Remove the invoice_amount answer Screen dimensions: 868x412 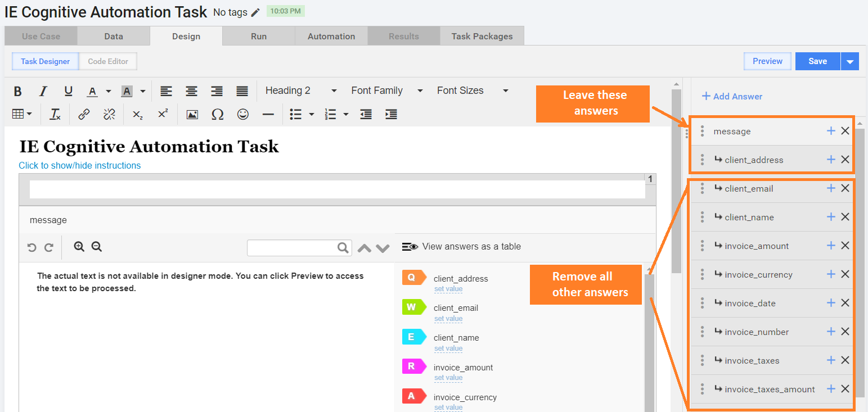845,246
